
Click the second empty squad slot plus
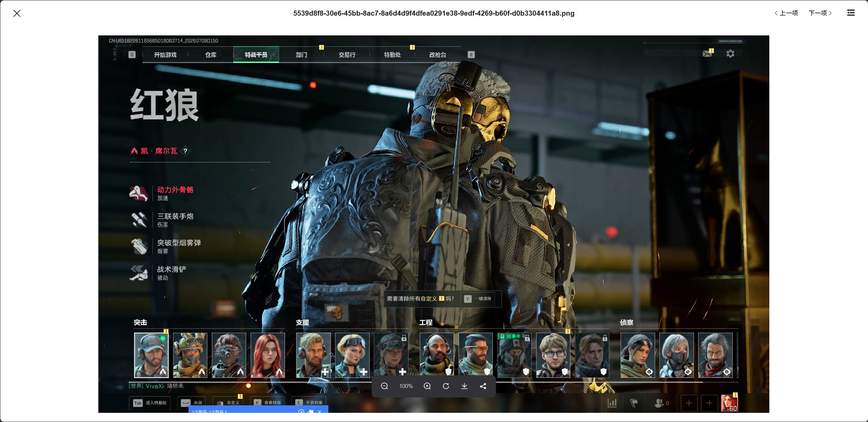(709, 403)
